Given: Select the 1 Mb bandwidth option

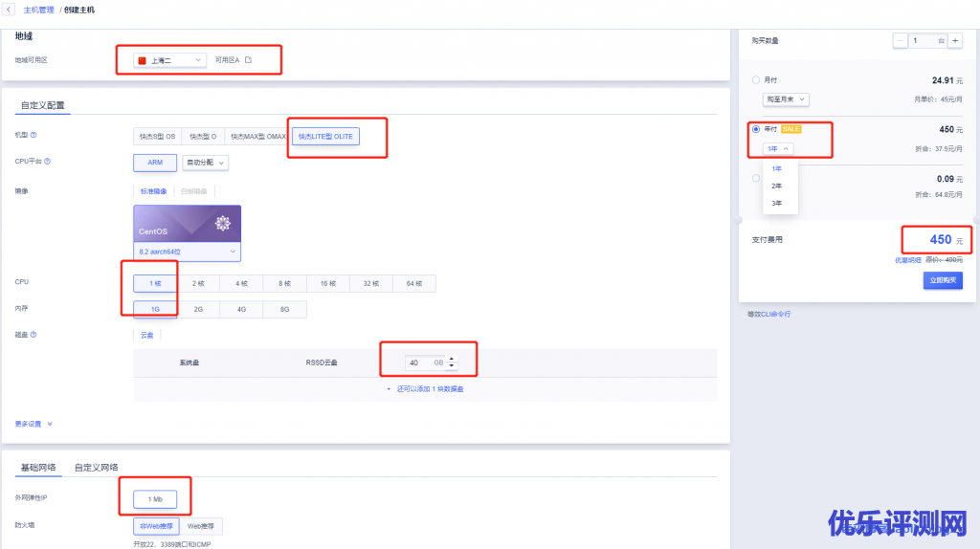Looking at the screenshot, I should [x=155, y=499].
